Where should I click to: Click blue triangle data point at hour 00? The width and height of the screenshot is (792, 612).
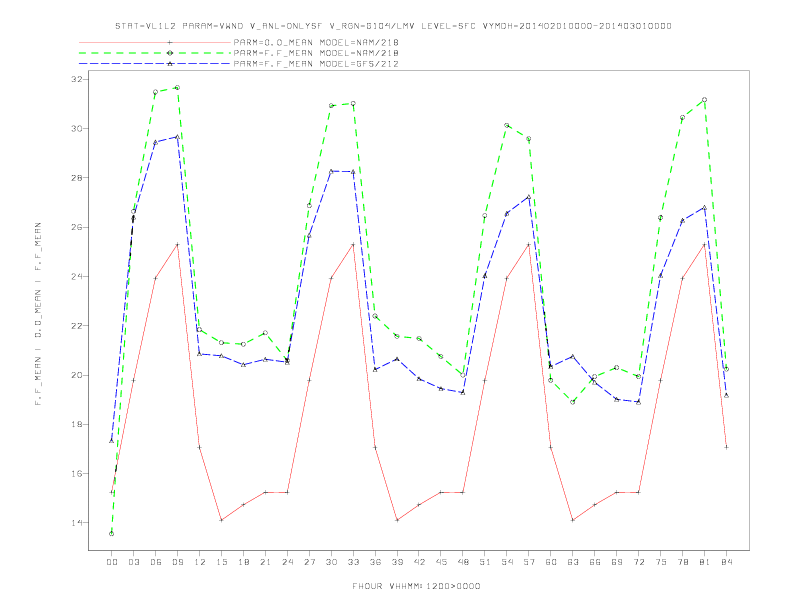click(x=112, y=441)
